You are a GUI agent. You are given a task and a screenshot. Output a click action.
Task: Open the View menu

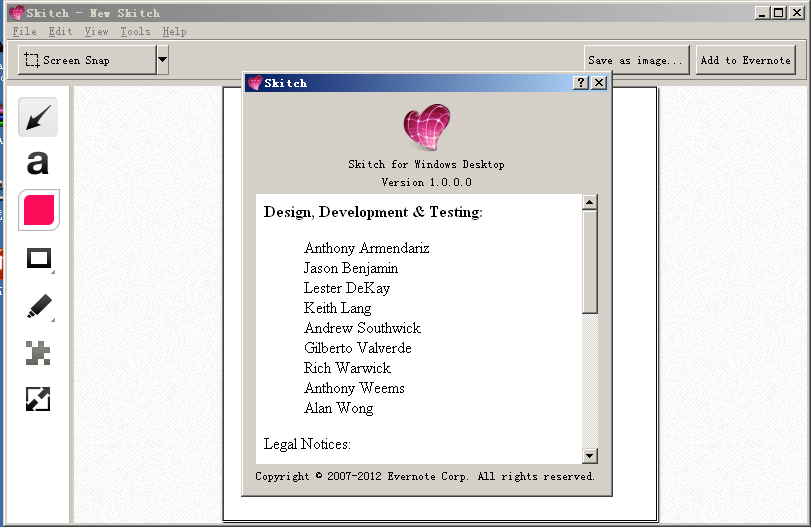click(x=97, y=32)
